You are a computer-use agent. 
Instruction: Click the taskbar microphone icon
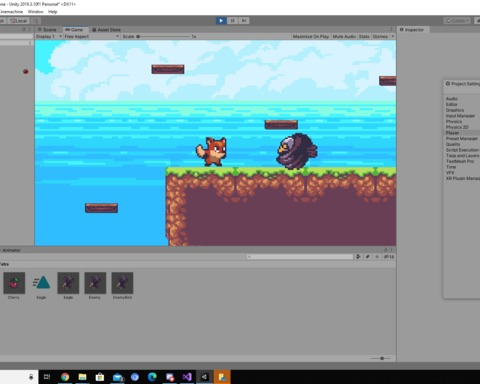click(31, 377)
